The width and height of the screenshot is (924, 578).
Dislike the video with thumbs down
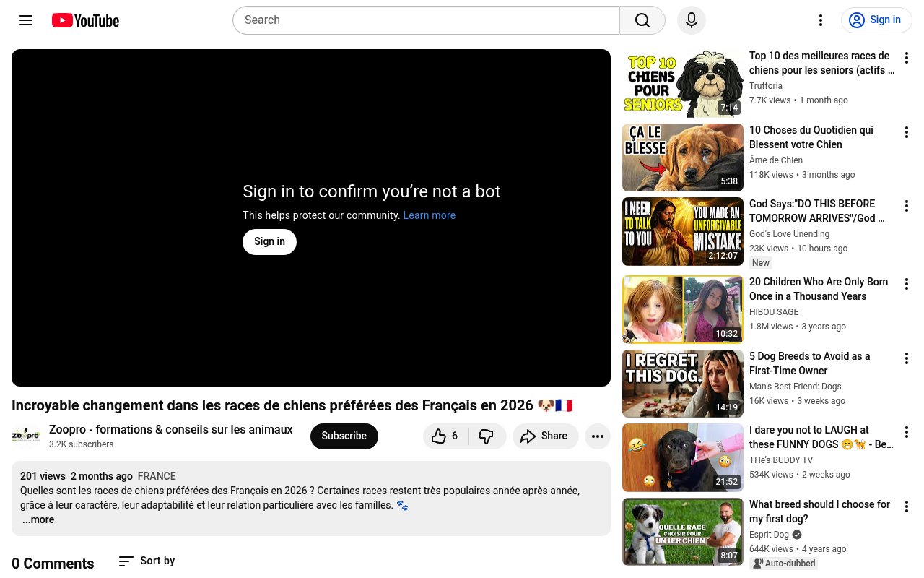(x=487, y=436)
